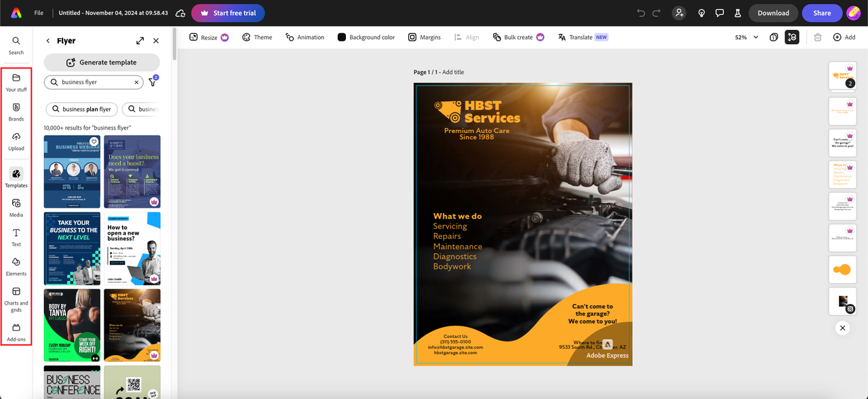This screenshot has height=399, width=868.
Task: Open the pages view icon
Action: [774, 37]
